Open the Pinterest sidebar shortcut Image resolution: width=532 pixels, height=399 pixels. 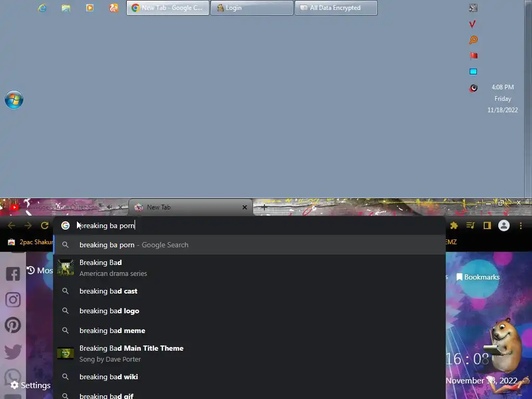(13, 325)
